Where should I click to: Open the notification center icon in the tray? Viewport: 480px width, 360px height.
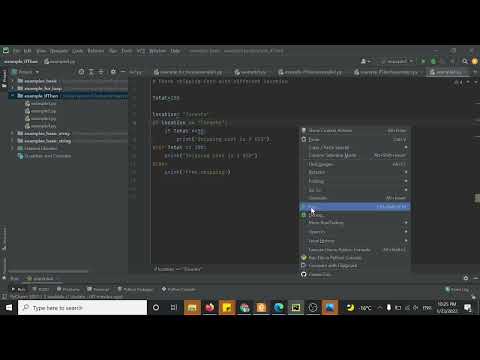[468, 307]
